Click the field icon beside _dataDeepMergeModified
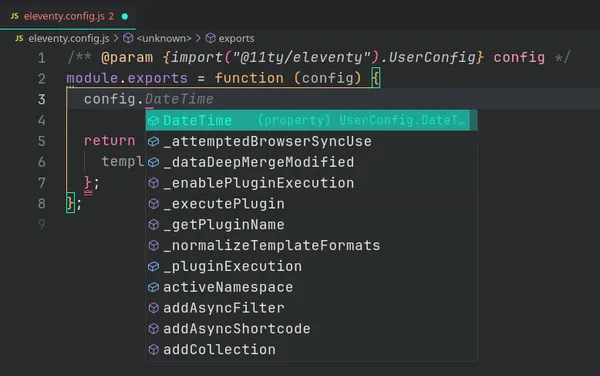This screenshot has height=376, width=600. [153, 162]
